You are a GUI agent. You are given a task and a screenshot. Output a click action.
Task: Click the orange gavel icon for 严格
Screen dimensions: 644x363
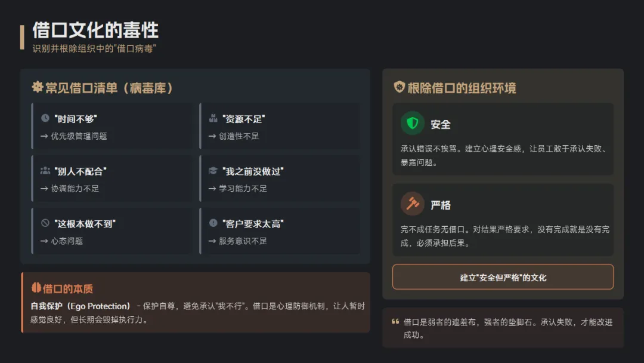(412, 204)
